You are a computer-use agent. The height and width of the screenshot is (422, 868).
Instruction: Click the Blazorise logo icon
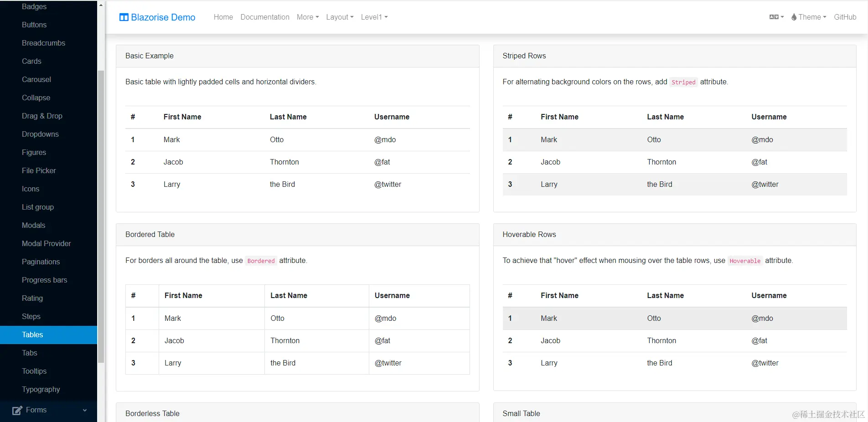tap(124, 17)
